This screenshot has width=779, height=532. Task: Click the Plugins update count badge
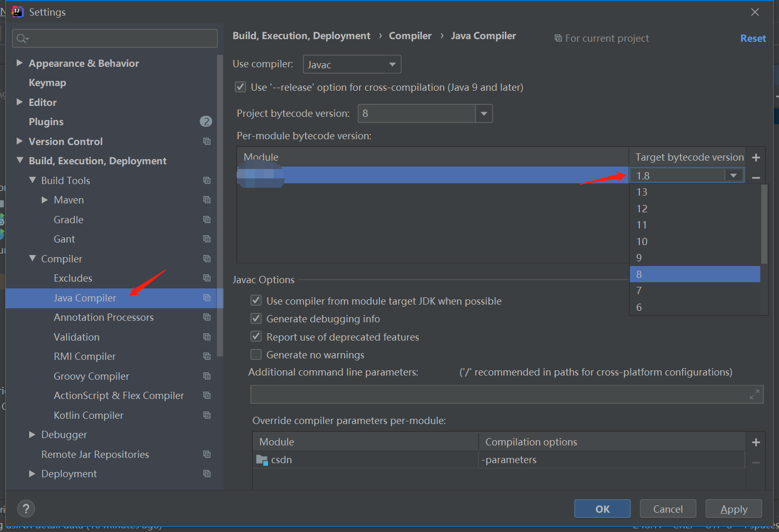click(x=206, y=122)
